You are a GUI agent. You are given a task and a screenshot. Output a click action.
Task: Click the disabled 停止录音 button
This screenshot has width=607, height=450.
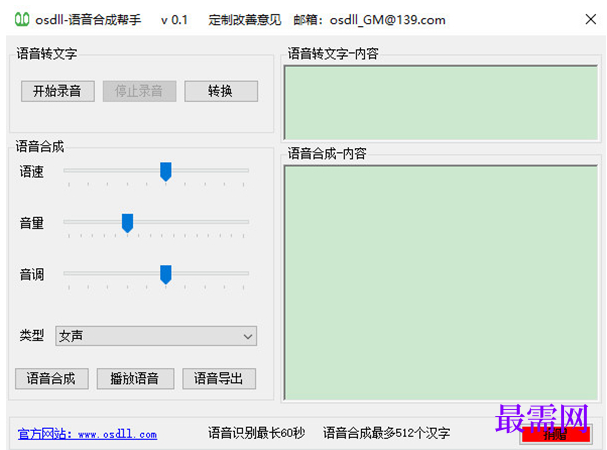click(139, 91)
